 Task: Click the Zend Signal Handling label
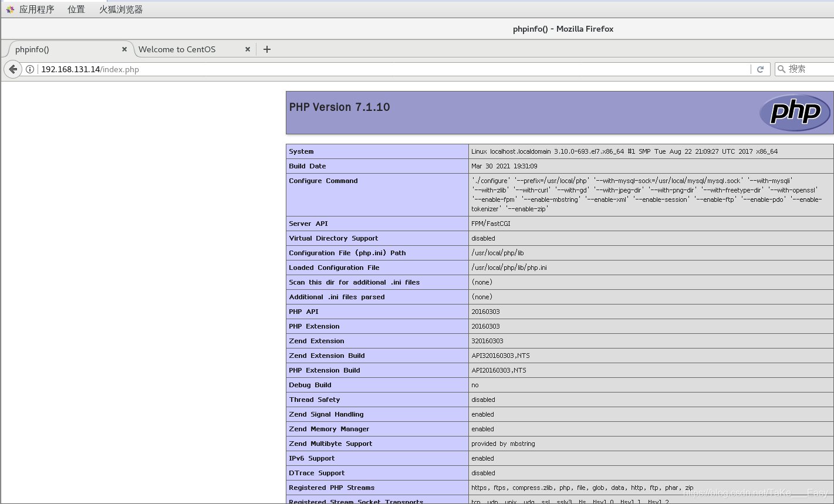(326, 414)
